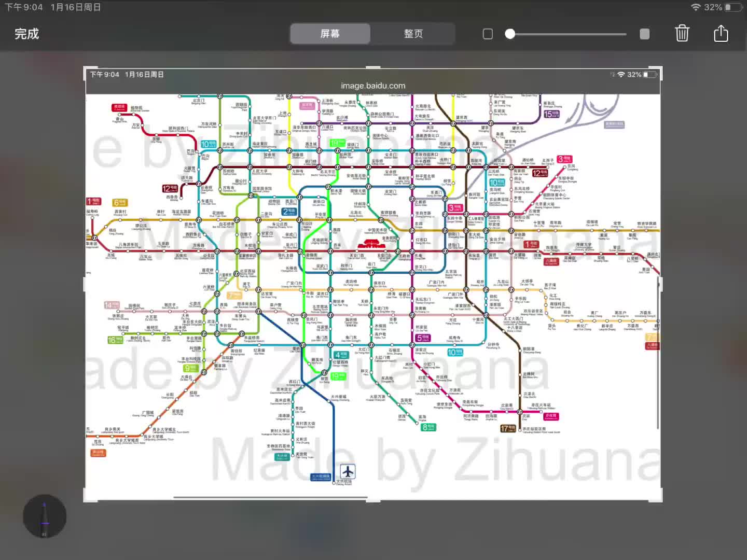Click the teal 4号线 line badge

pos(341,355)
